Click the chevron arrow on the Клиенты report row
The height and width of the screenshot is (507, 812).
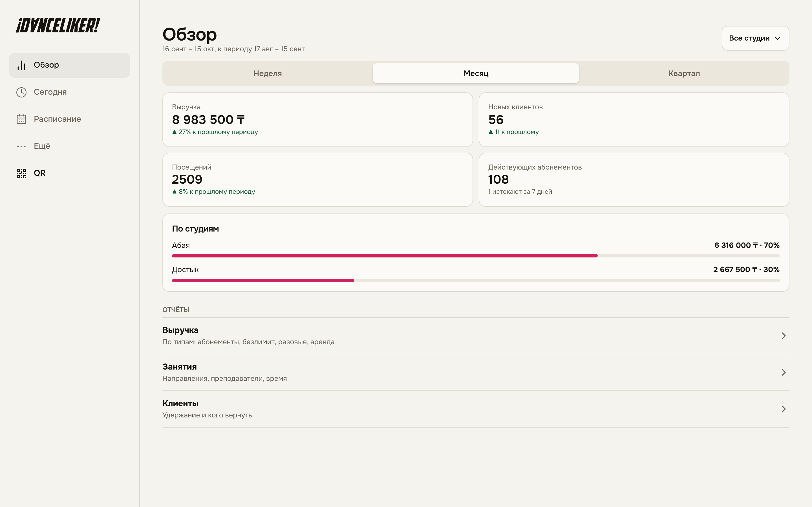[784, 409]
